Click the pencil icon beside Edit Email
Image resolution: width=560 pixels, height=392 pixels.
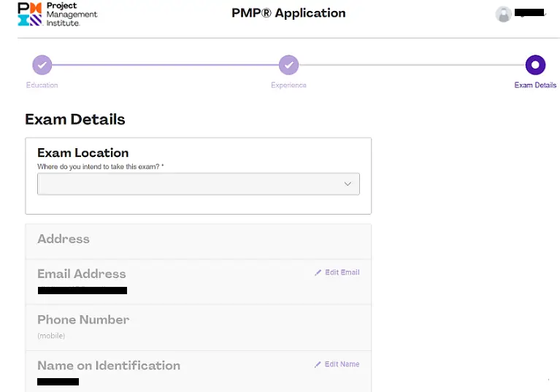pyautogui.click(x=318, y=272)
